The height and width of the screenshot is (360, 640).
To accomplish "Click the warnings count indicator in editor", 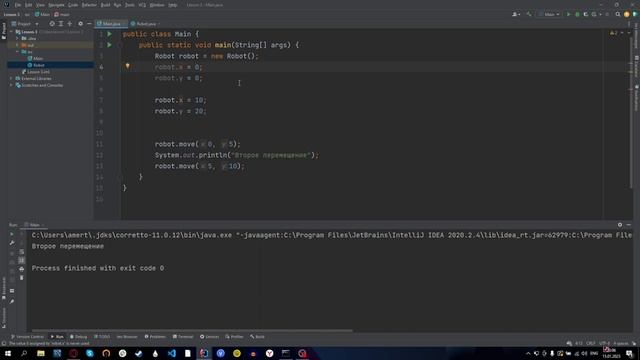I will (x=613, y=33).
